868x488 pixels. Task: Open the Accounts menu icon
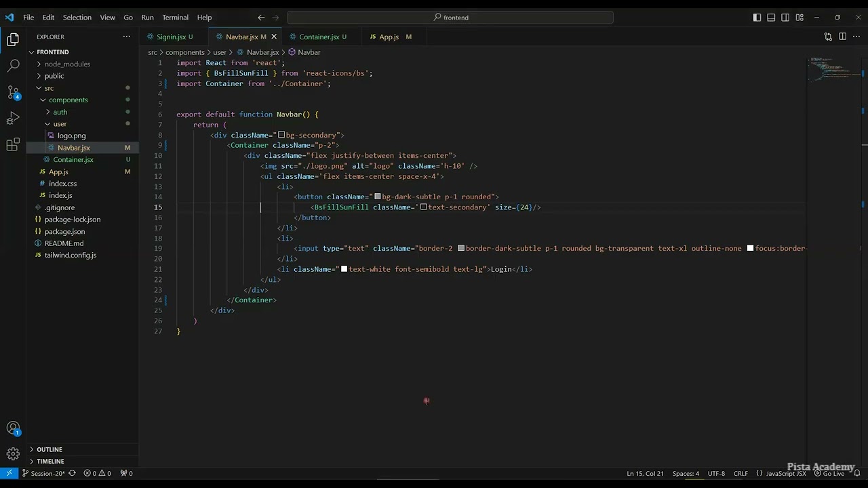(x=13, y=428)
